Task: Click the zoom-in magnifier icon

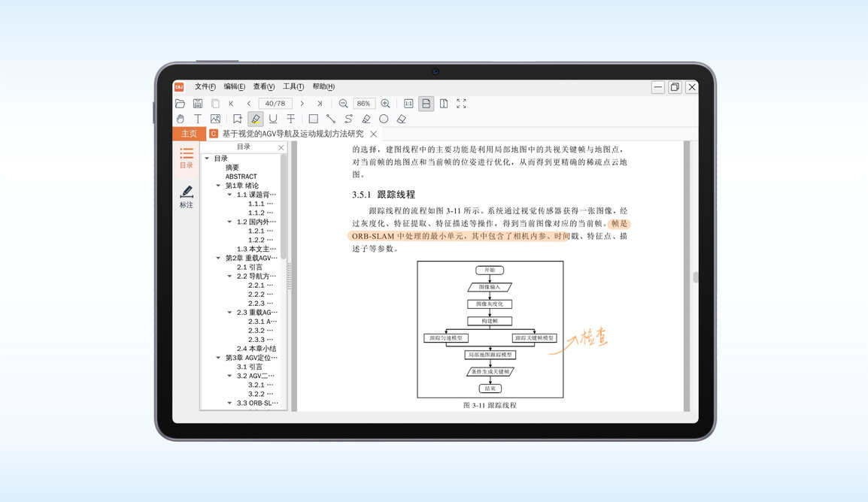Action: point(385,104)
